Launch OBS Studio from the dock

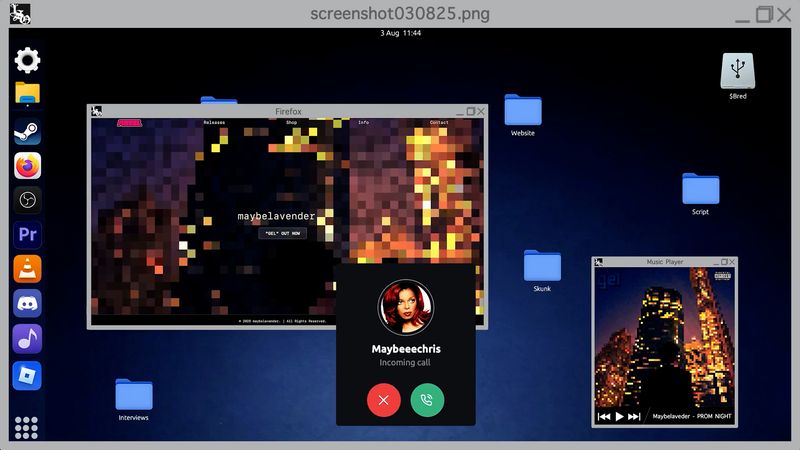pyautogui.click(x=27, y=200)
